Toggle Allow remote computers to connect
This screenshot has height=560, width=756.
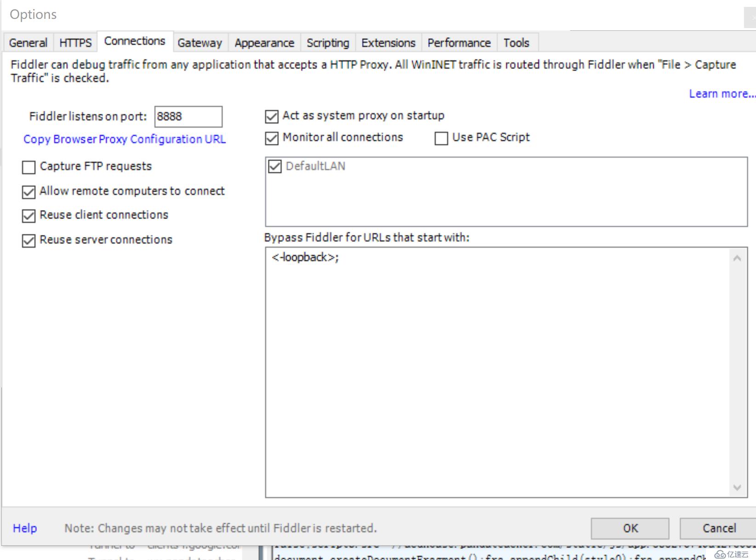(28, 192)
